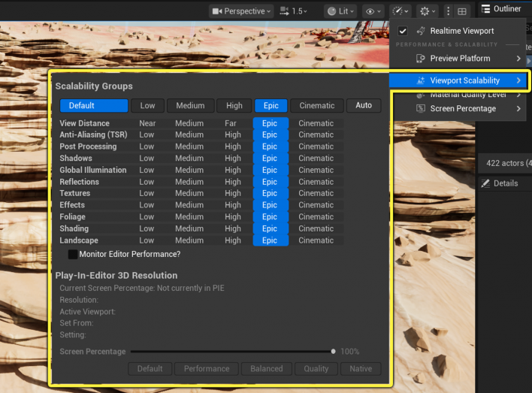
Task: Open the Perspective camera dropdown
Action: [241, 11]
